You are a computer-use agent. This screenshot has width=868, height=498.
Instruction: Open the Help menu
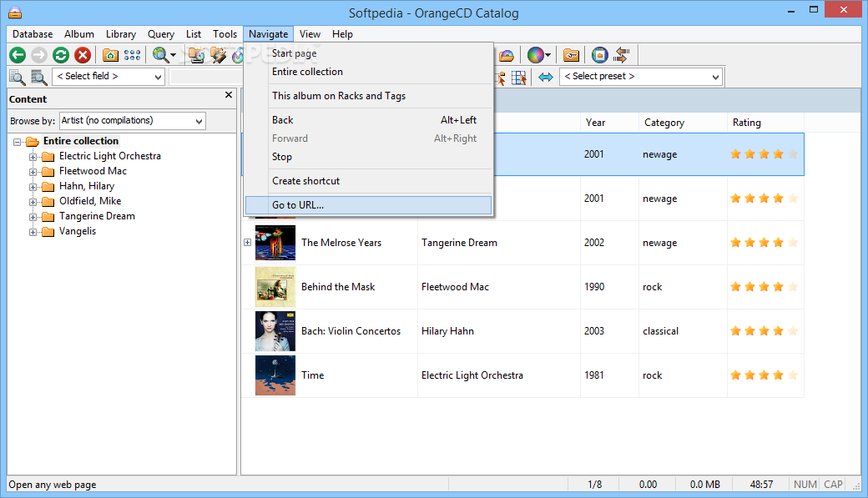pos(343,33)
